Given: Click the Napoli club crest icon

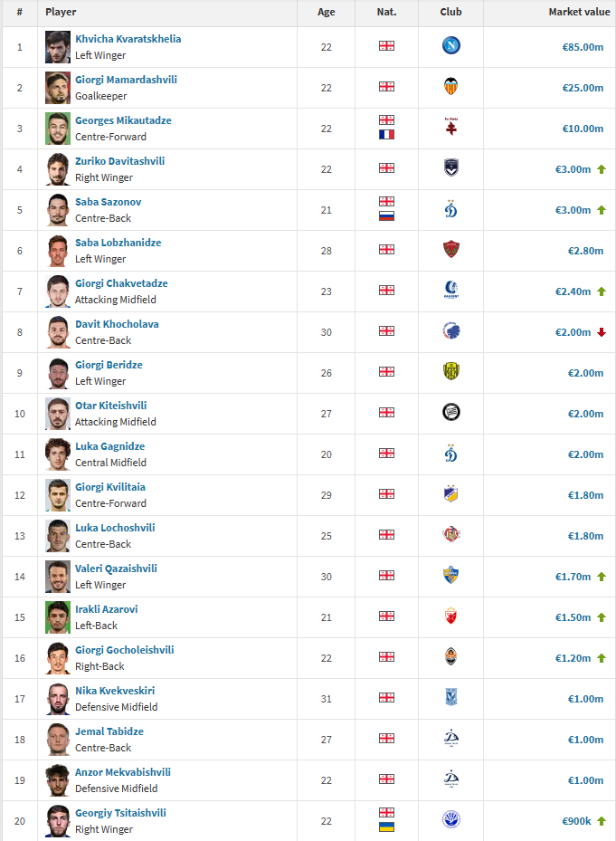Looking at the screenshot, I should click(x=450, y=46).
